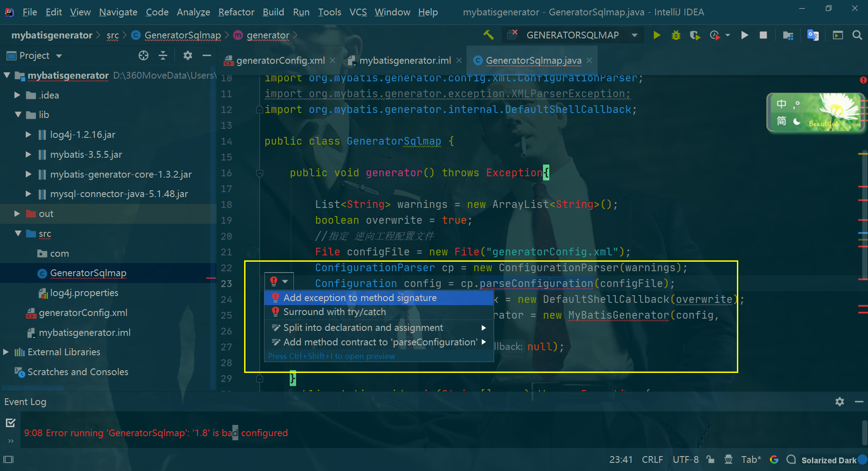Image resolution: width=868 pixels, height=471 pixels.
Task: Stop the running process
Action: tap(763, 35)
